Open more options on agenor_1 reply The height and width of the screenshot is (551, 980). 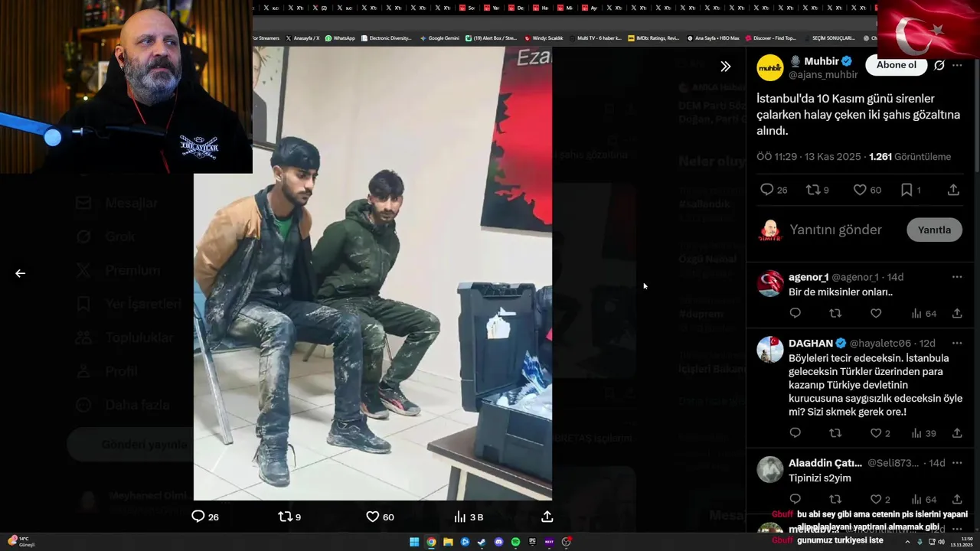(x=957, y=277)
